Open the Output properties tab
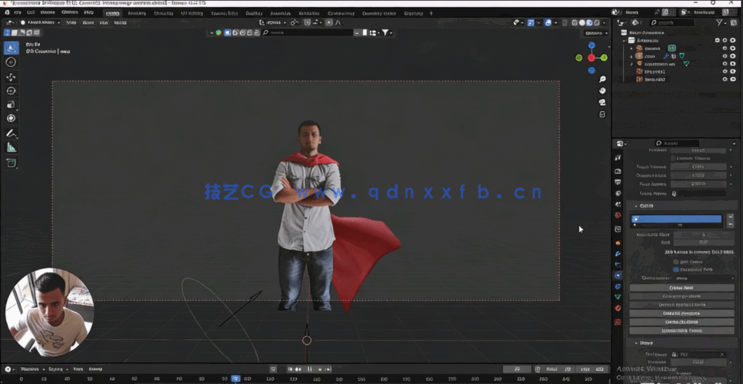 point(618,182)
